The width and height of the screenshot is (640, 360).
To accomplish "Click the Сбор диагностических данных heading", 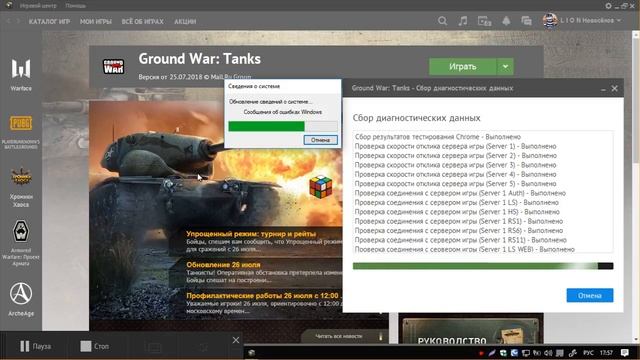I will (416, 118).
